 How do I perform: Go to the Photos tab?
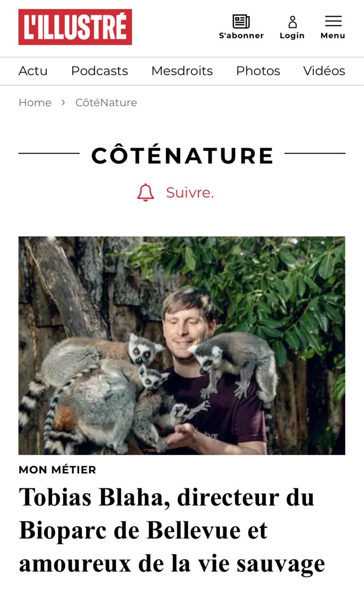pyautogui.click(x=258, y=71)
